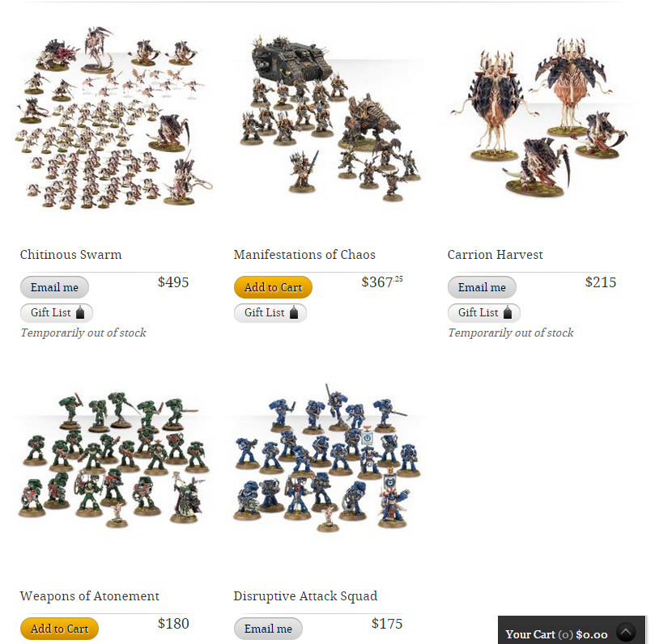Screen dimensions: 655x644
Task: Email me about Chitinous Swarm stock
Action: (x=54, y=287)
